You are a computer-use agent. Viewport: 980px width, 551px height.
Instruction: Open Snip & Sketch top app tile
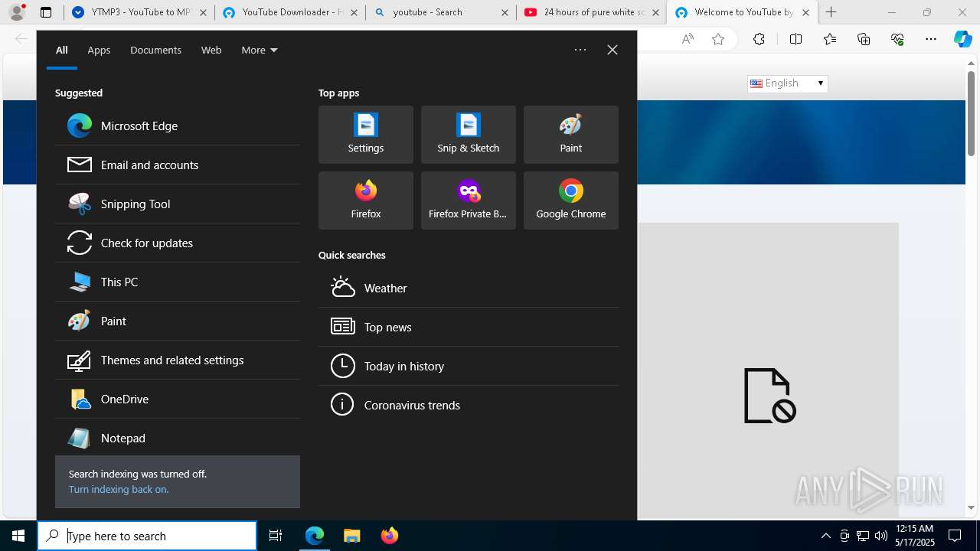[469, 135]
